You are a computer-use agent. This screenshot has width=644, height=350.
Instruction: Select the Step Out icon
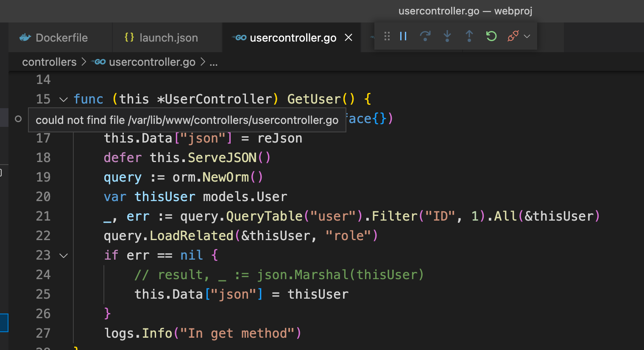(469, 36)
